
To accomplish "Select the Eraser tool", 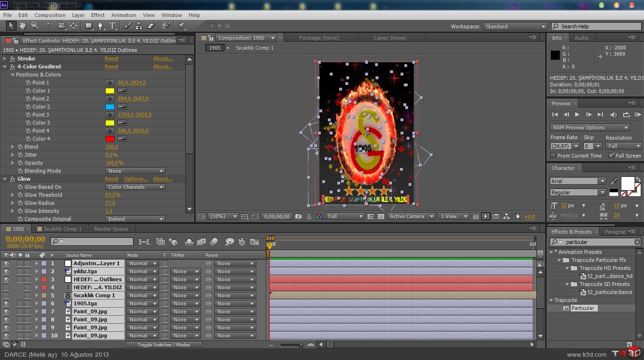I will tap(151, 25).
